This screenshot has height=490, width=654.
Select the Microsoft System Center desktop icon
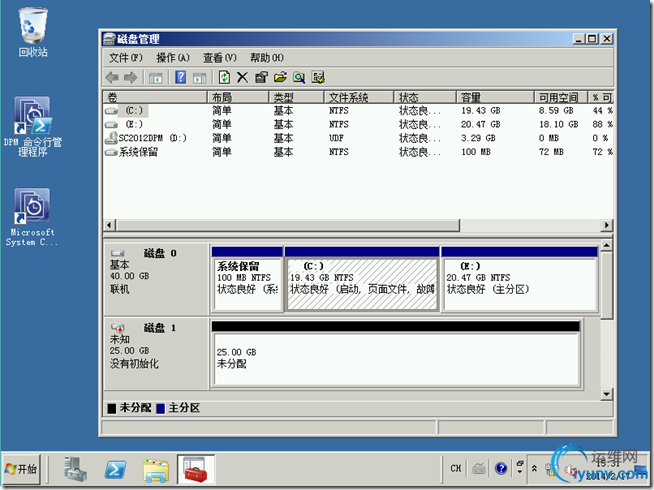point(32,217)
